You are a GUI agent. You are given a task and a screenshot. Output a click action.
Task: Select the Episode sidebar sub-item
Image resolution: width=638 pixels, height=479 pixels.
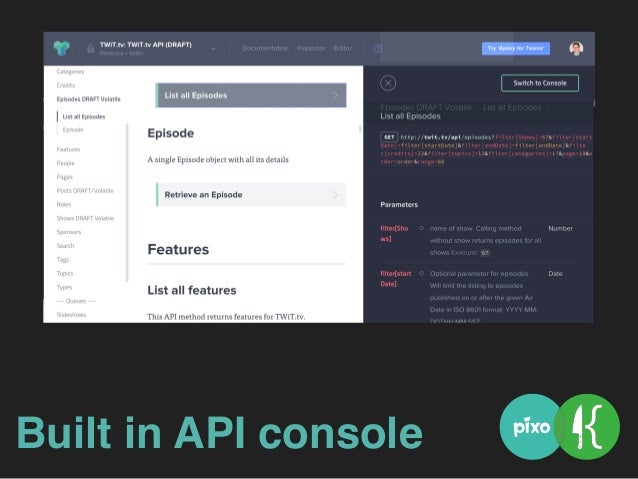coord(73,130)
